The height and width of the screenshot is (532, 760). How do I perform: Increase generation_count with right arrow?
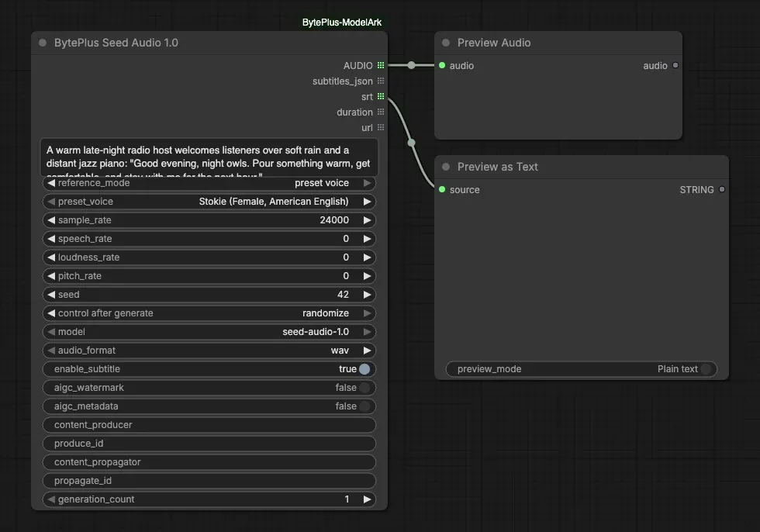(x=367, y=499)
